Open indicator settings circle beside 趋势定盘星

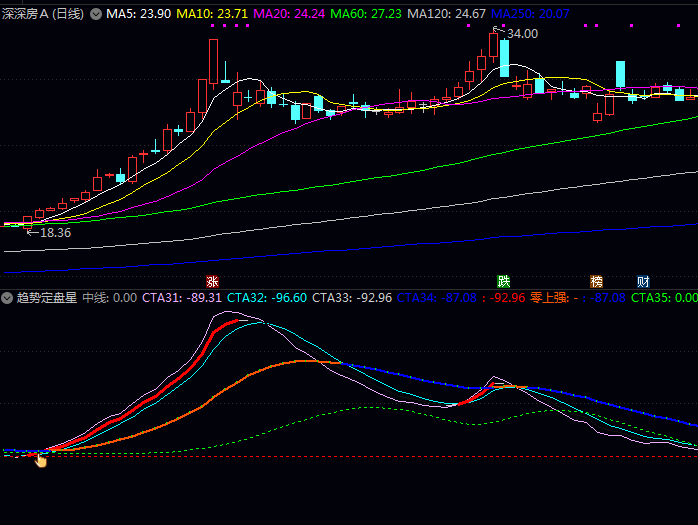(7, 298)
